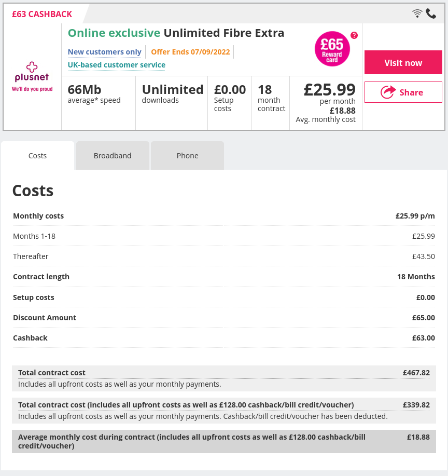Open the Phone tab
448x476 pixels.
coord(187,156)
